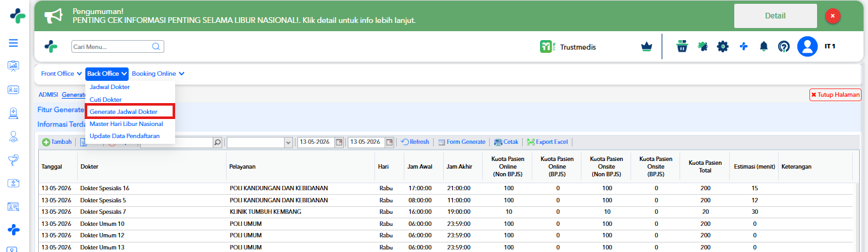The width and height of the screenshot is (868, 252).
Task: Open Form Generate
Action: pyautogui.click(x=462, y=142)
